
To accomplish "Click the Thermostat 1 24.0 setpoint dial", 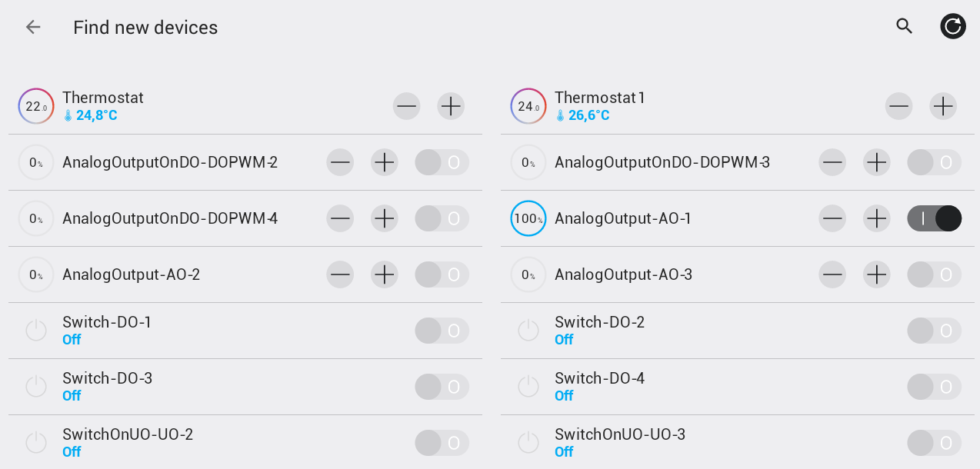I will click(x=528, y=106).
